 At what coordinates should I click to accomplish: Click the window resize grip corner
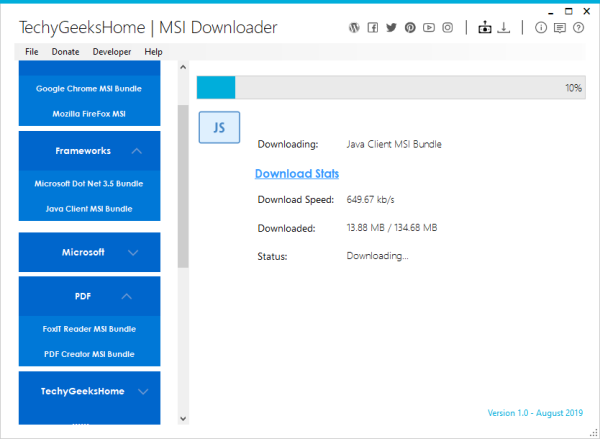[x=593, y=433]
